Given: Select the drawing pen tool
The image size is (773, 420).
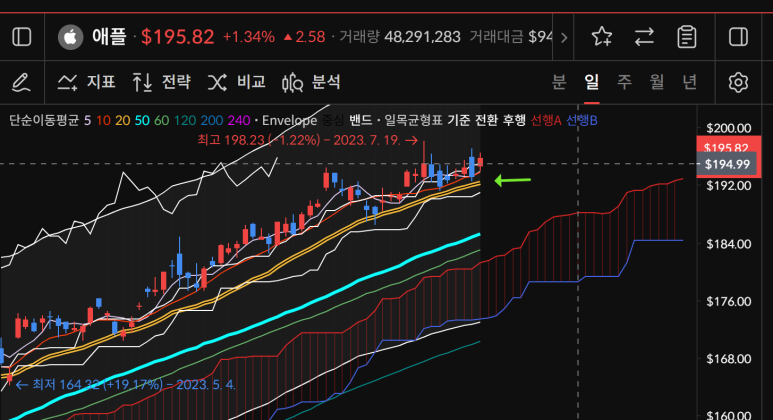Looking at the screenshot, I should 21,82.
